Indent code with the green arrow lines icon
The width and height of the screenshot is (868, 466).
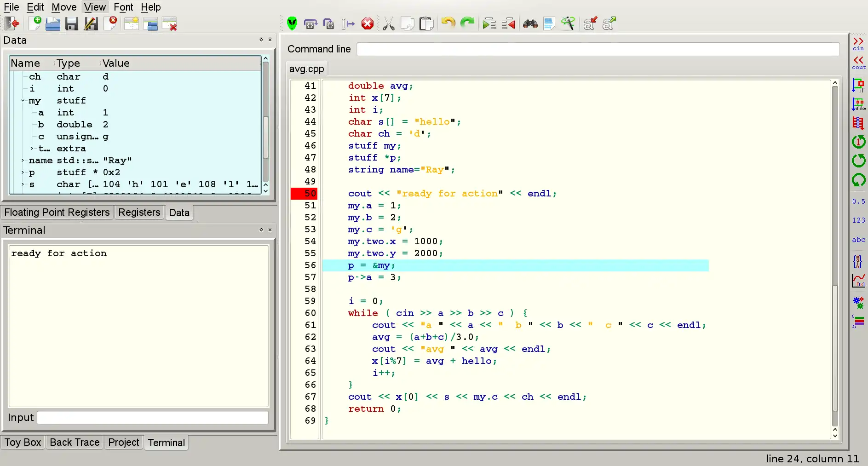[x=489, y=23]
